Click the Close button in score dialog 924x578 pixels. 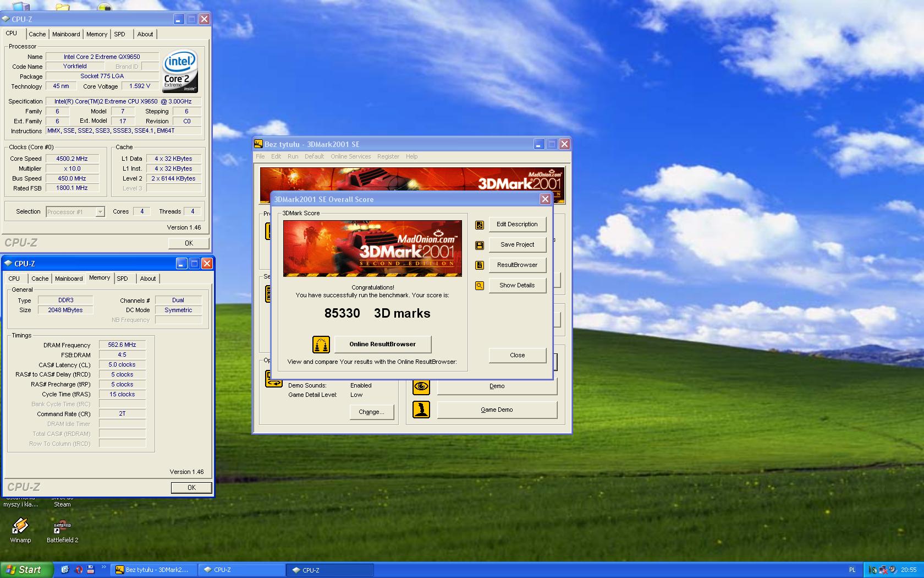tap(517, 356)
